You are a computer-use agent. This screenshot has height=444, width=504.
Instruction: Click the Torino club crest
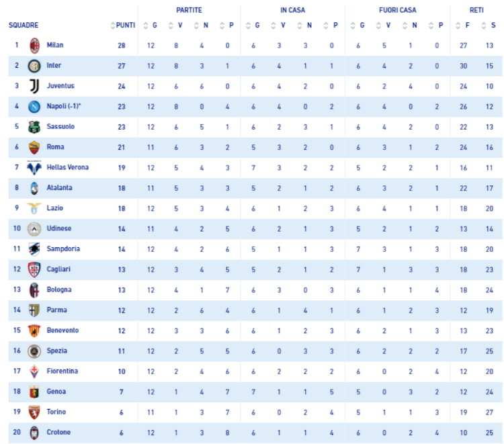coord(34,412)
